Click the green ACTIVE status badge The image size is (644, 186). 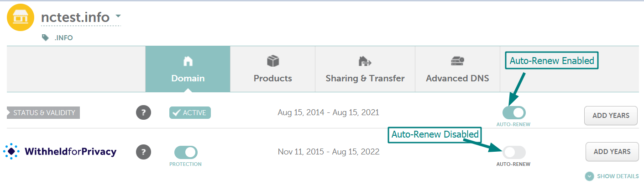190,113
